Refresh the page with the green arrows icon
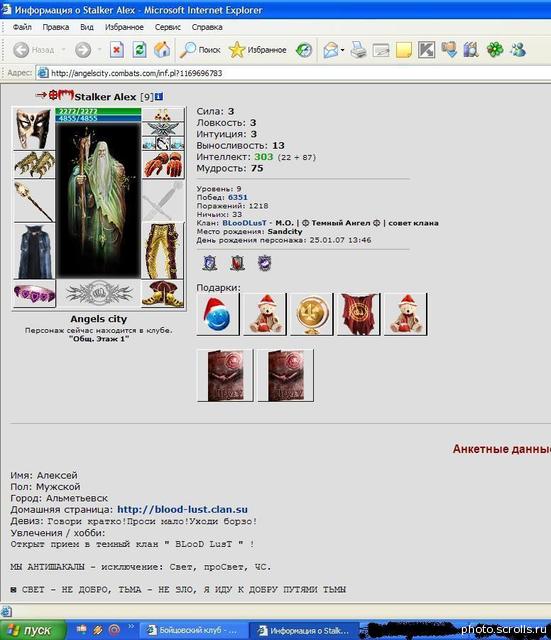The width and height of the screenshot is (551, 640). tap(139, 50)
